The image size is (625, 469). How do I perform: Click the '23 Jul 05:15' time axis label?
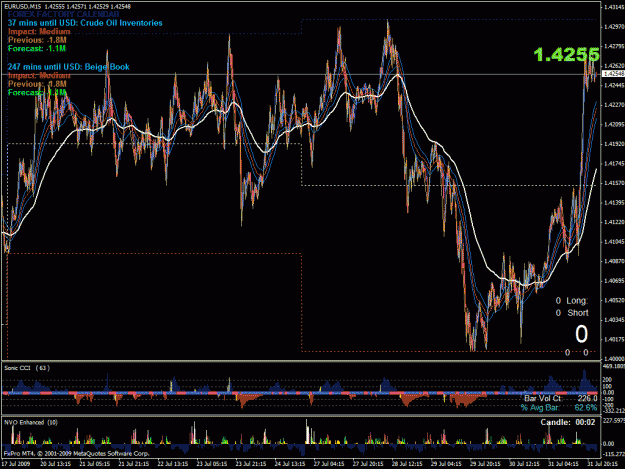click(212, 464)
